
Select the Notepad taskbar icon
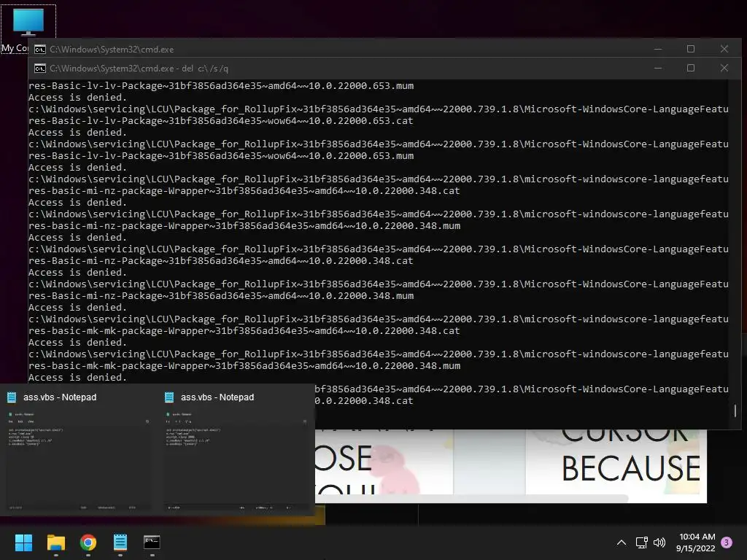pos(120,542)
